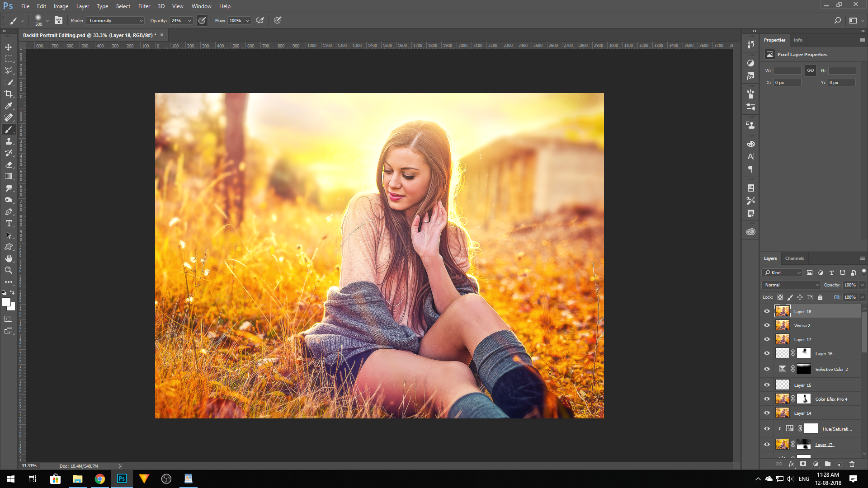Open the Select menu
The height and width of the screenshot is (488, 868).
tap(123, 6)
